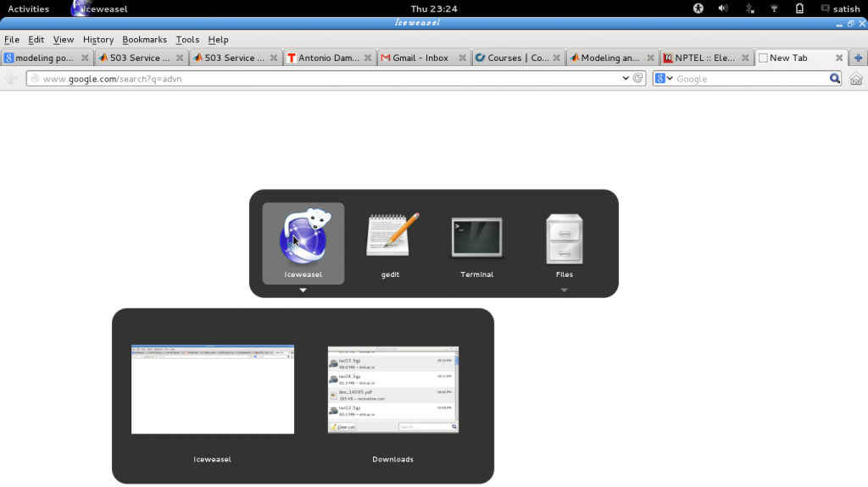The image size is (868, 487).
Task: Open battery status in top bar
Action: tap(799, 8)
